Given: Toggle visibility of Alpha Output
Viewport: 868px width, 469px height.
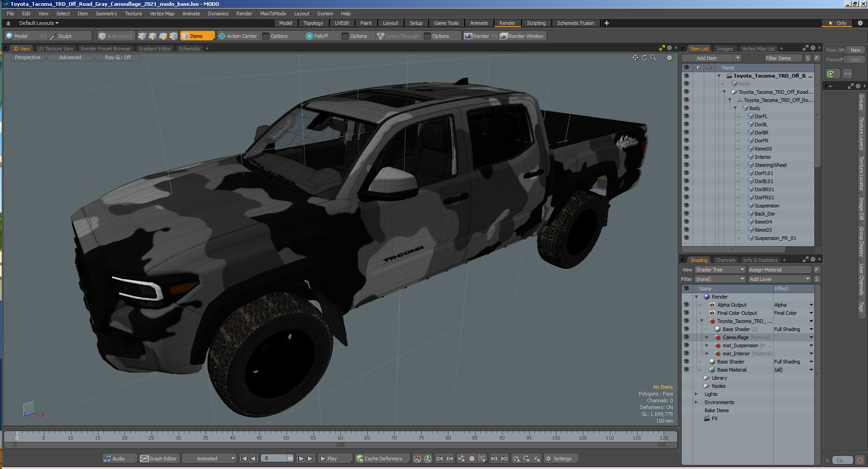Looking at the screenshot, I should (686, 305).
